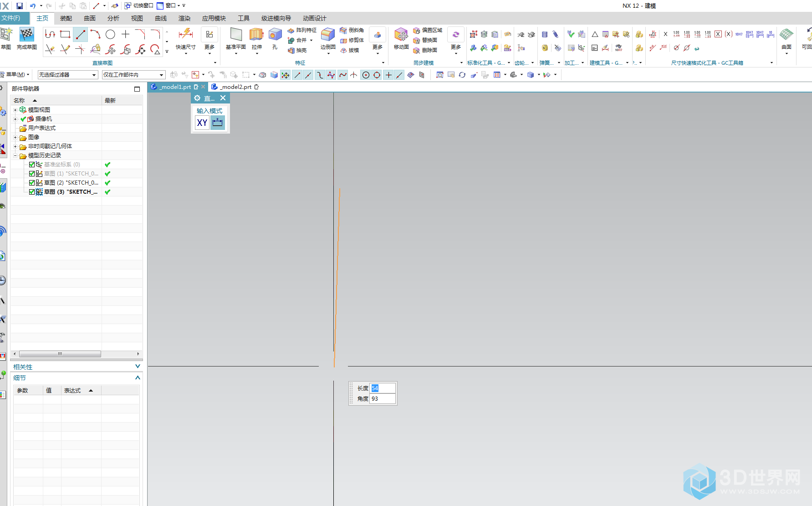The height and width of the screenshot is (506, 812).
Task: Click the Move Face (移动面) icon
Action: coord(401,34)
